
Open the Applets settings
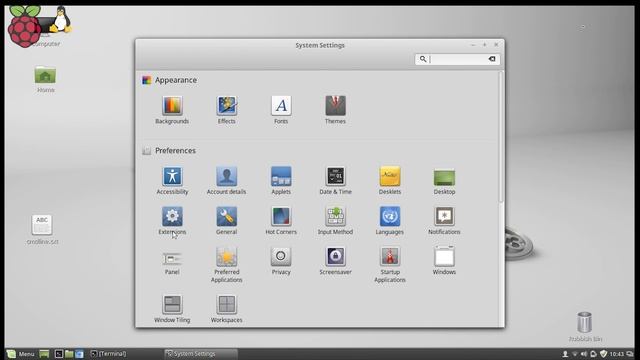pos(281,180)
